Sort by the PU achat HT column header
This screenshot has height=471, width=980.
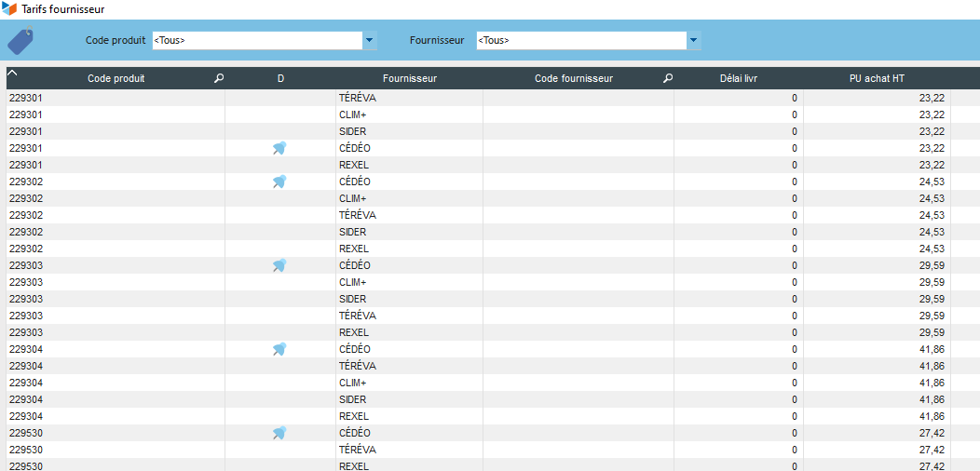876,79
